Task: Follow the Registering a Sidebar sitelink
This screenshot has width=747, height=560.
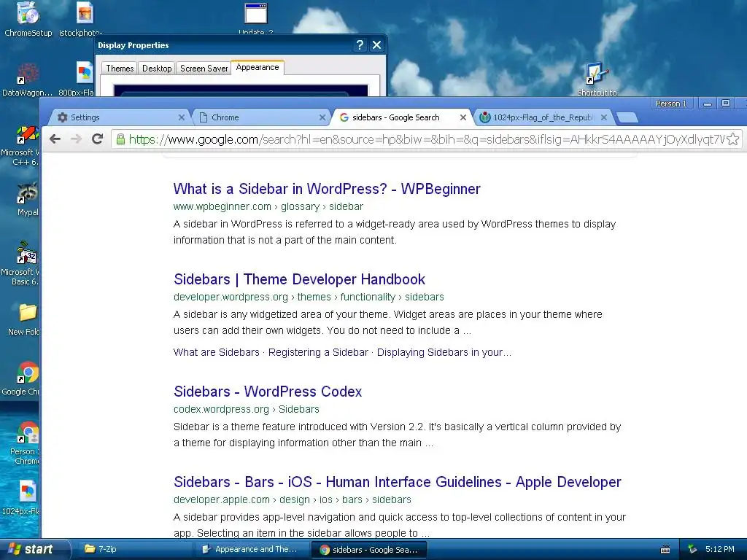Action: point(318,352)
